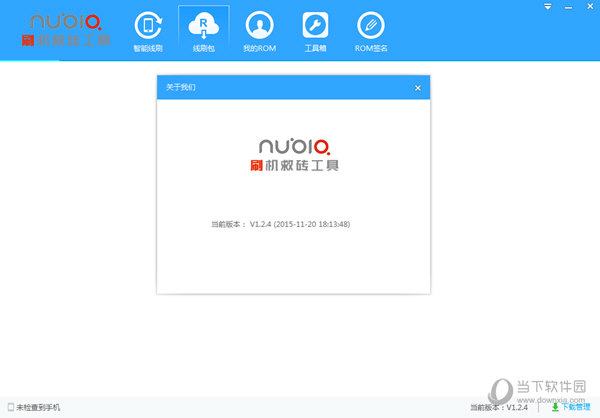
Task: Close the nubia flashing tool window
Action: [x=590, y=6]
